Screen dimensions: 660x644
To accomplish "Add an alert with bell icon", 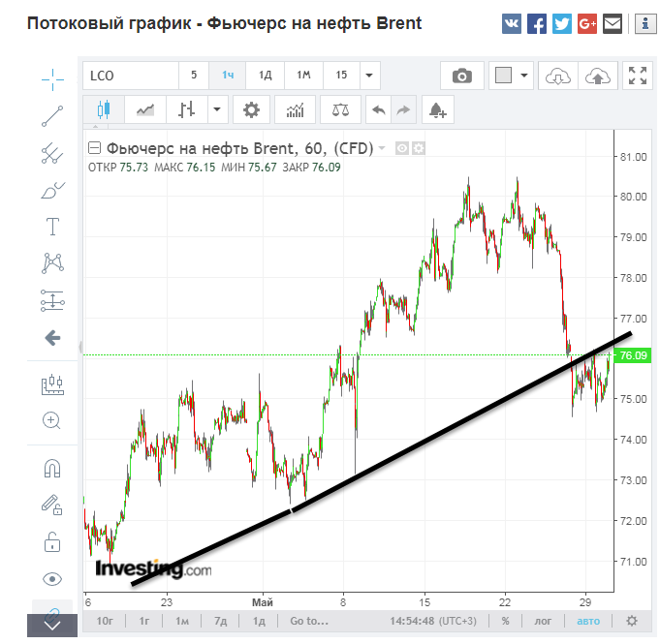I will tap(437, 109).
